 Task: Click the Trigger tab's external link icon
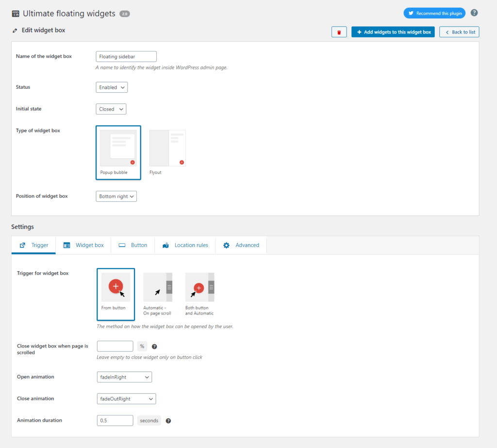[x=22, y=246]
